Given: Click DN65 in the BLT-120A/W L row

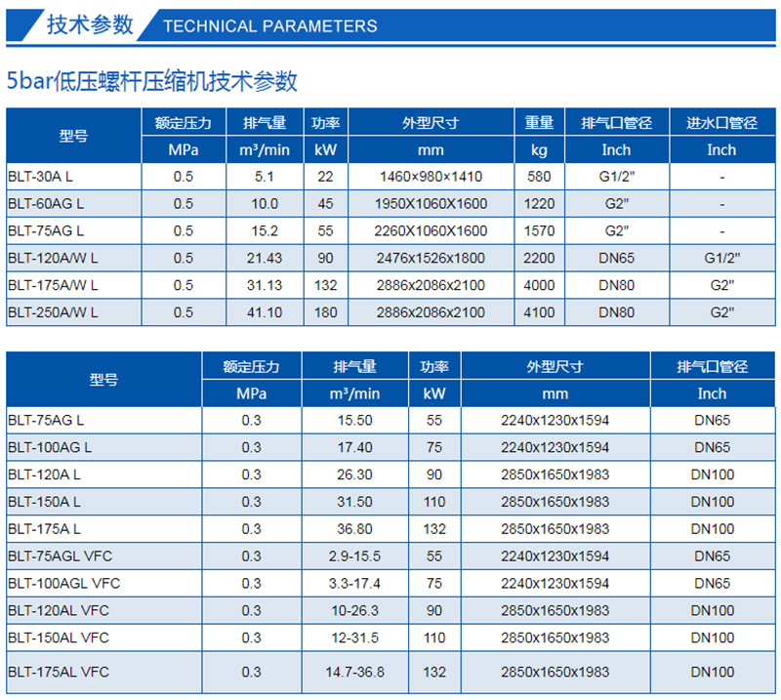Looking at the screenshot, I should (x=617, y=258).
